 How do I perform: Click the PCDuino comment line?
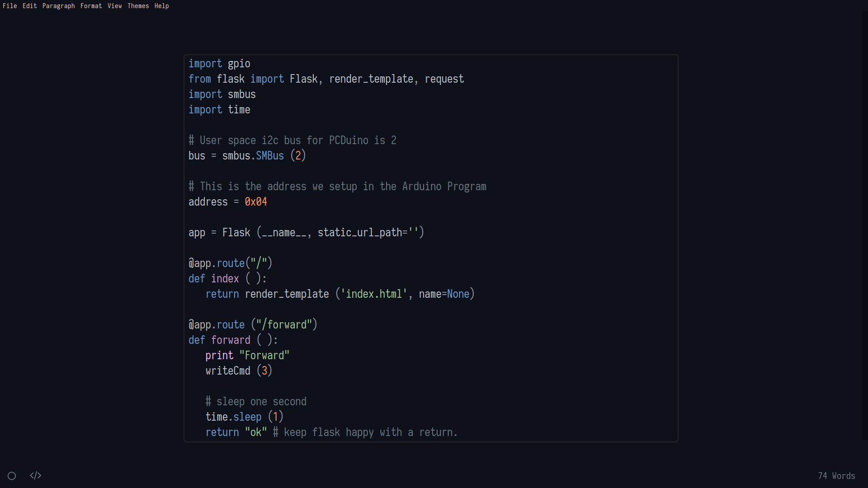click(292, 141)
